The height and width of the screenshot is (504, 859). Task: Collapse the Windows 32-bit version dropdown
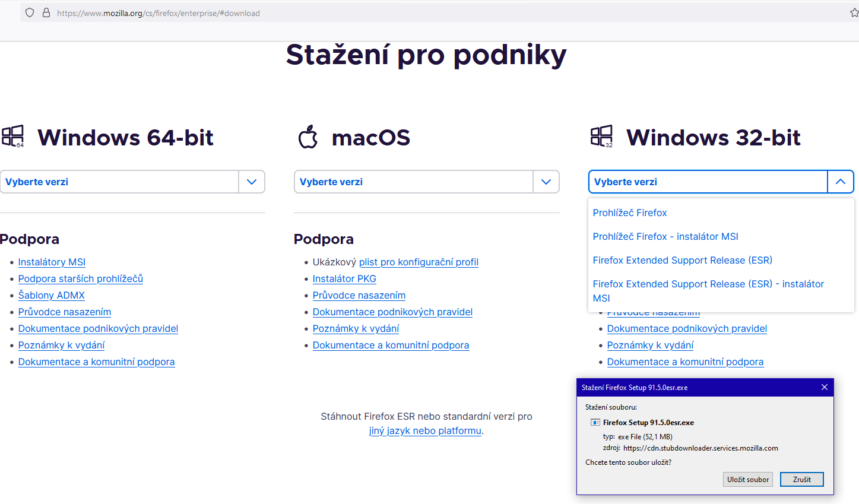click(x=840, y=182)
